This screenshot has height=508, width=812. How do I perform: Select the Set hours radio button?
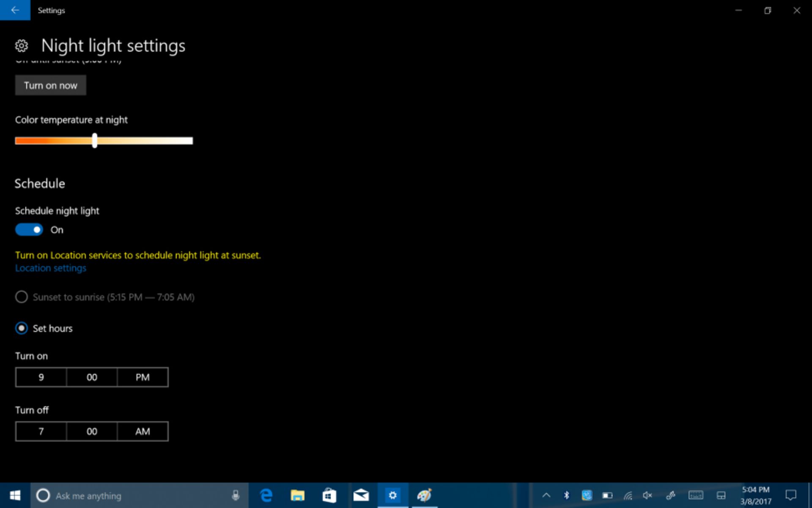click(21, 328)
